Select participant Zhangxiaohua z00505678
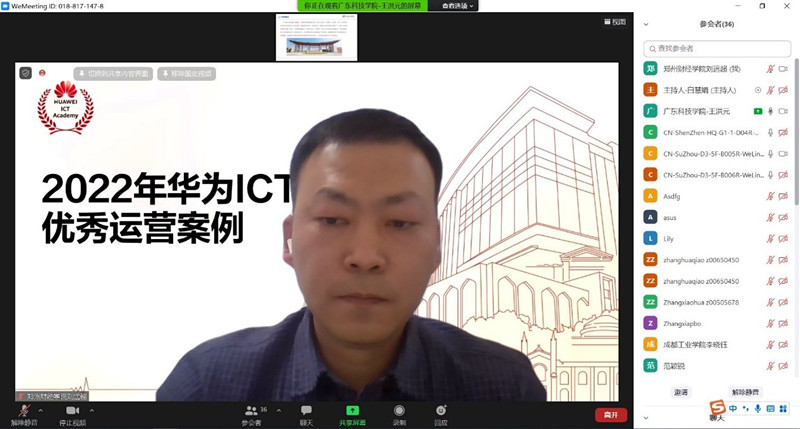Screen dimensions: 800x429 click(701, 302)
